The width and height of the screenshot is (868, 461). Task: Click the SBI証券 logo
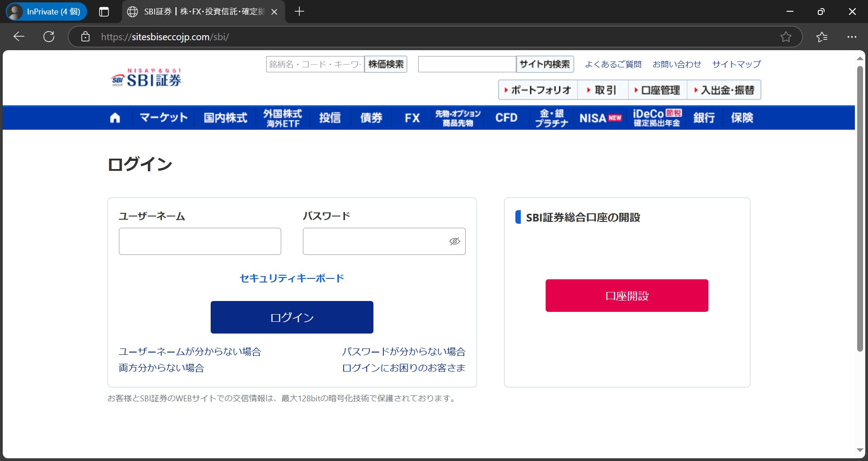pyautogui.click(x=146, y=78)
